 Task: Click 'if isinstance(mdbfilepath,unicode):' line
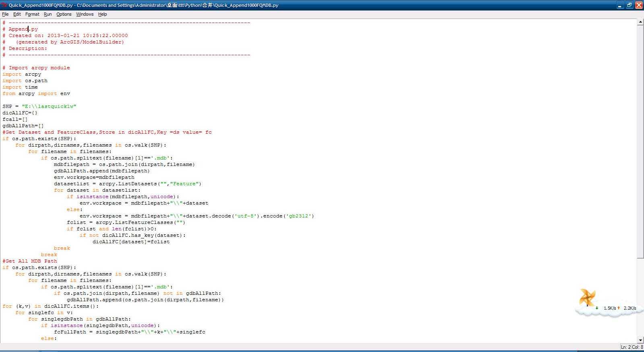[123, 197]
